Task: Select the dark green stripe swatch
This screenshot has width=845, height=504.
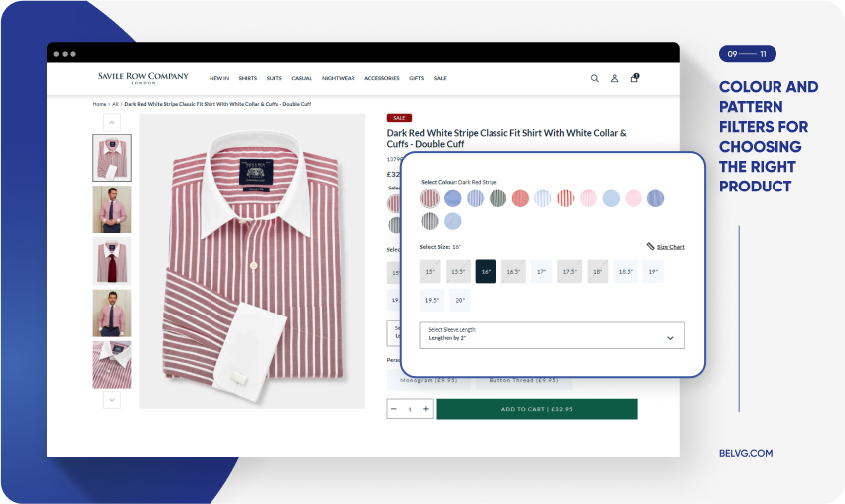Action: 497,198
